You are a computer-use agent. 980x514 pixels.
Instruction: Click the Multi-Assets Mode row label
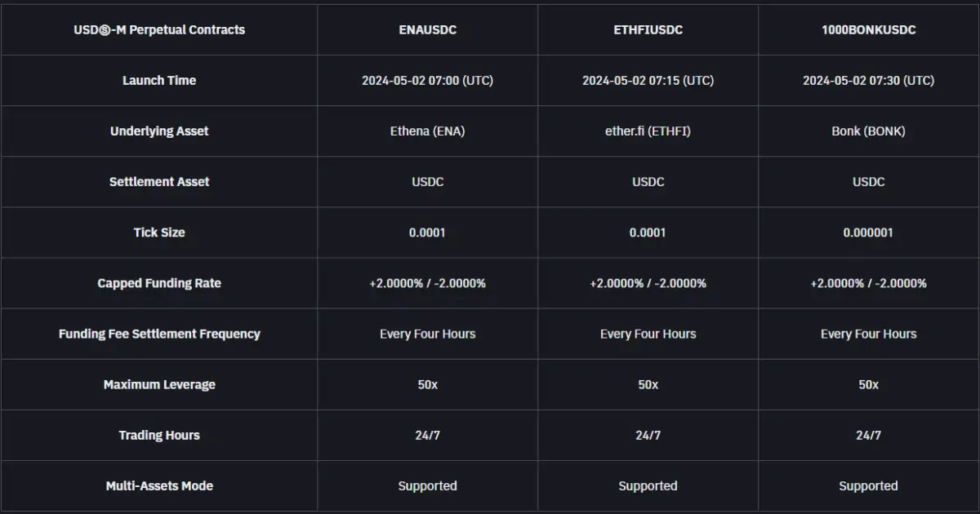[x=159, y=485]
